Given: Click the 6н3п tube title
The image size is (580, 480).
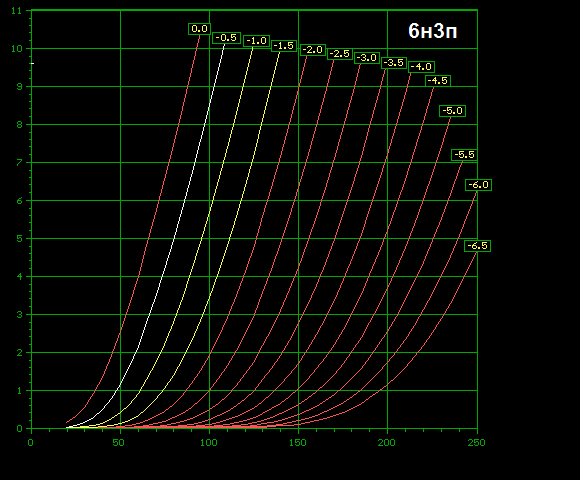Looking at the screenshot, I should pyautogui.click(x=432, y=31).
